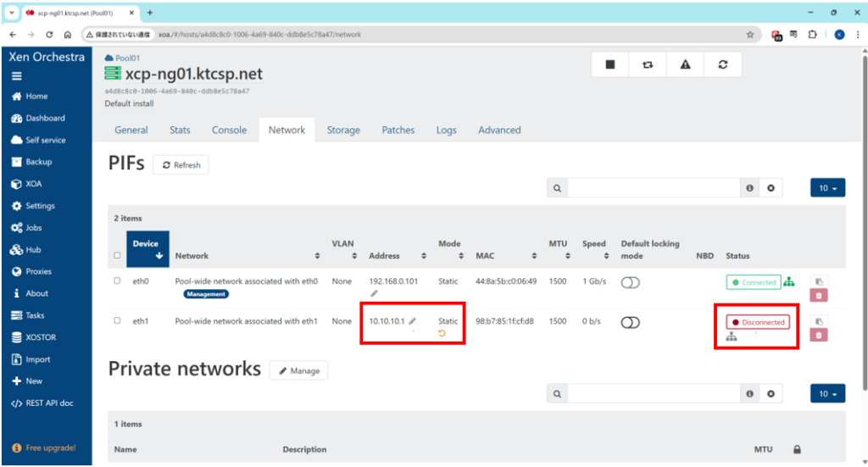Click the Manage private networks button
This screenshot has width=868, height=467.
pyautogui.click(x=298, y=370)
